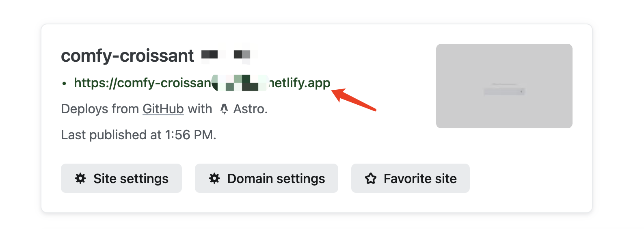Click the gear icon beside Domain settings

click(x=214, y=178)
